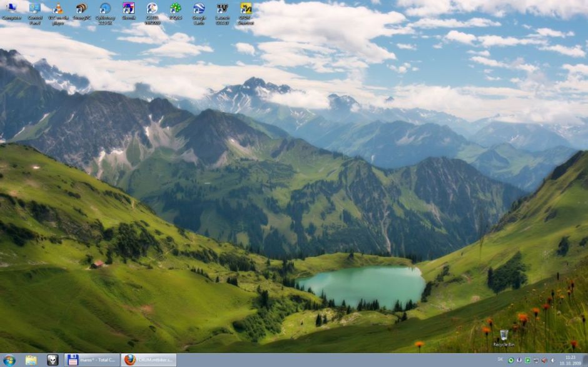Viewport: 588px width, 367px height.
Task: Open the white speaker volume control
Action: [552, 360]
